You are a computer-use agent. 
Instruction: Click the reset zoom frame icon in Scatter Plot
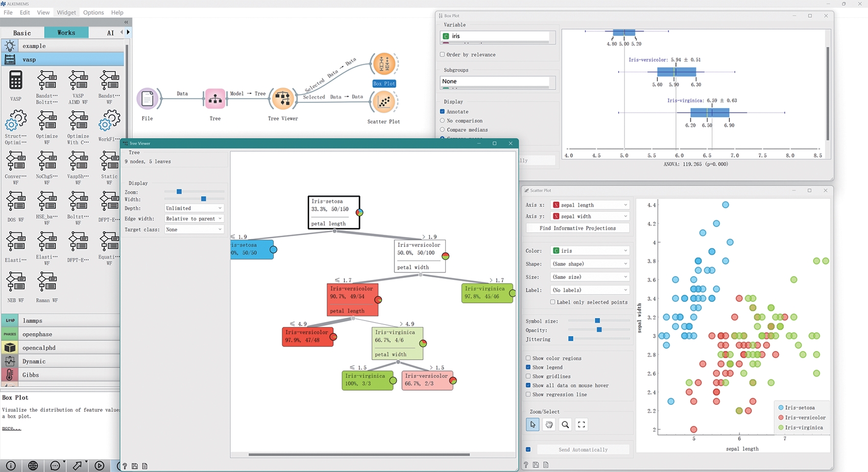[x=581, y=424]
